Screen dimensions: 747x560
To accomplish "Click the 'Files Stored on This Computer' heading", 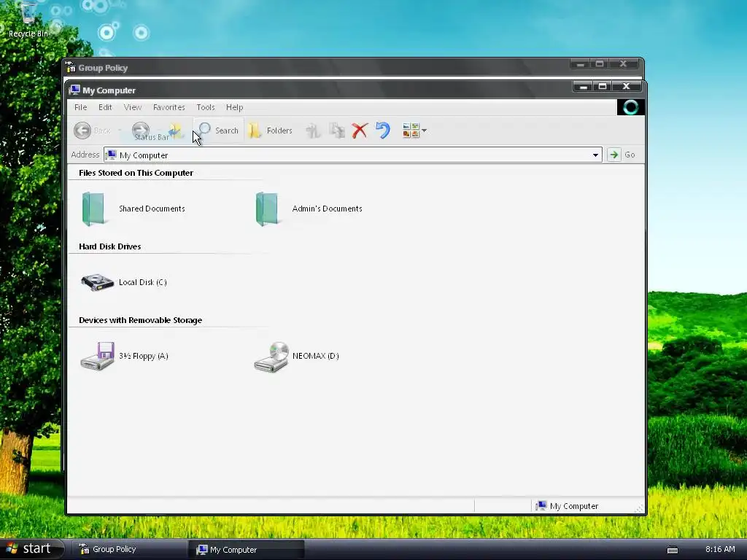I will coord(136,173).
